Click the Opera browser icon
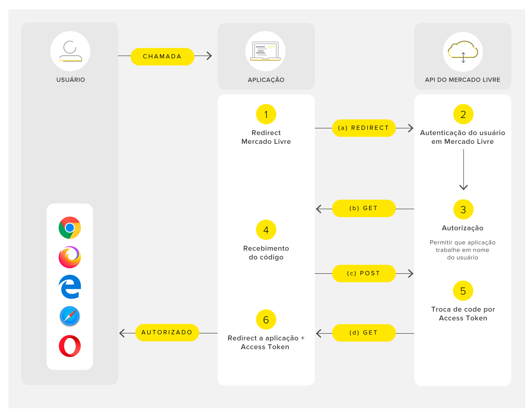Image resolution: width=532 pixels, height=414 pixels. (70, 346)
